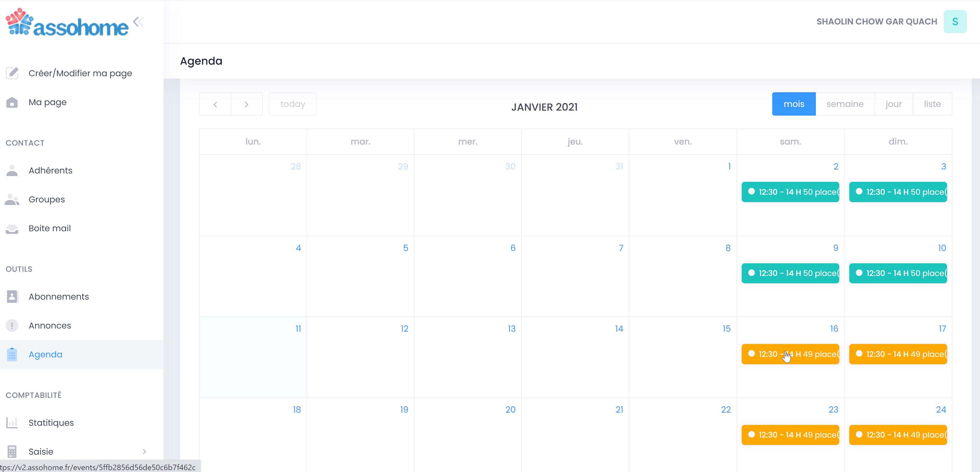The image size is (980, 472).
Task: Click the Annonces exclamation icon
Action: coord(12,326)
